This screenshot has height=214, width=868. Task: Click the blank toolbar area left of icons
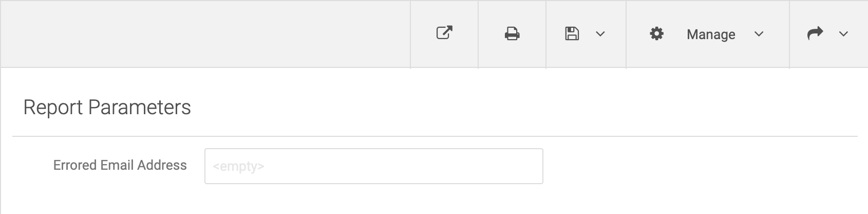[x=205, y=34]
